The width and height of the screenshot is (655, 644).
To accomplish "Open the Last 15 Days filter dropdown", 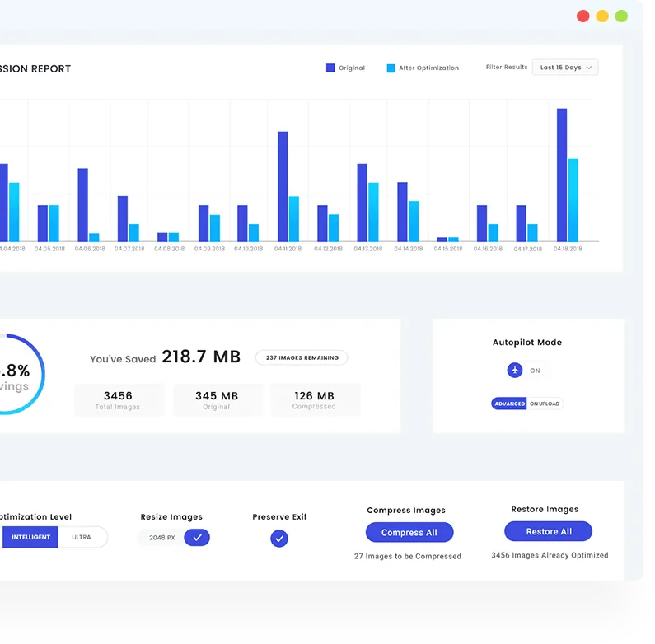I will [x=565, y=68].
